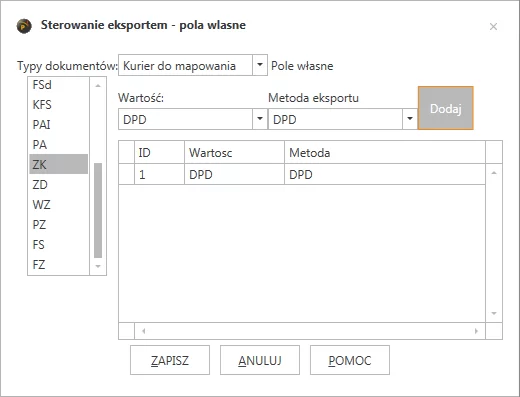Expand the Metoda eksportu dropdown arrow
Image resolution: width=520 pixels, height=397 pixels.
pos(410,119)
